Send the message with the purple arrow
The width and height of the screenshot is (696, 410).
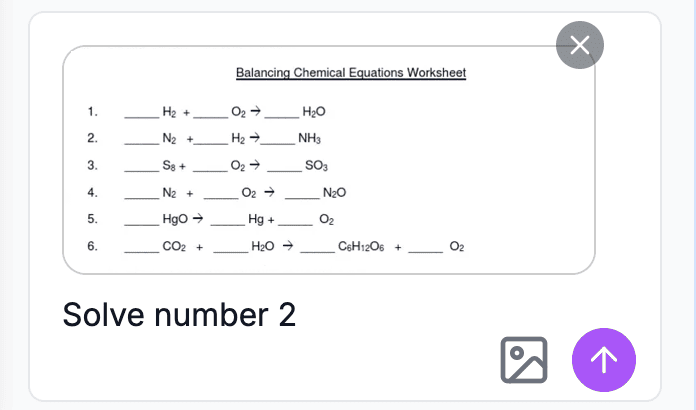[x=603, y=360]
